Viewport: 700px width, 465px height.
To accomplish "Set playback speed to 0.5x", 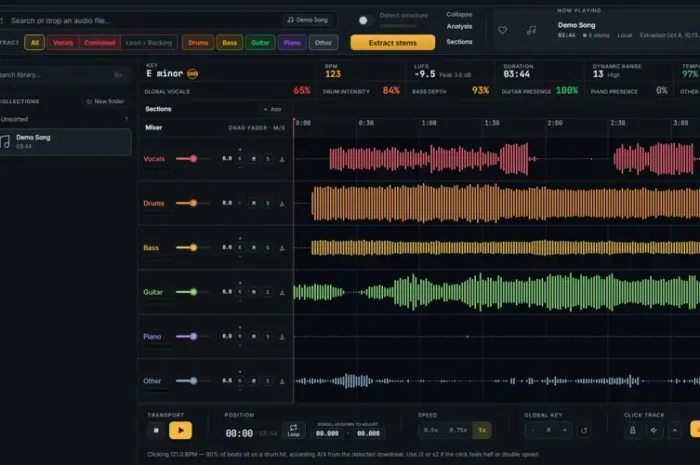I will tap(431, 430).
